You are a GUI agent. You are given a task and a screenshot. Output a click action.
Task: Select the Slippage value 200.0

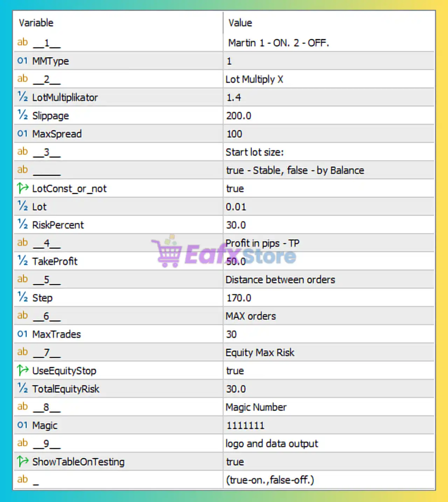238,116
